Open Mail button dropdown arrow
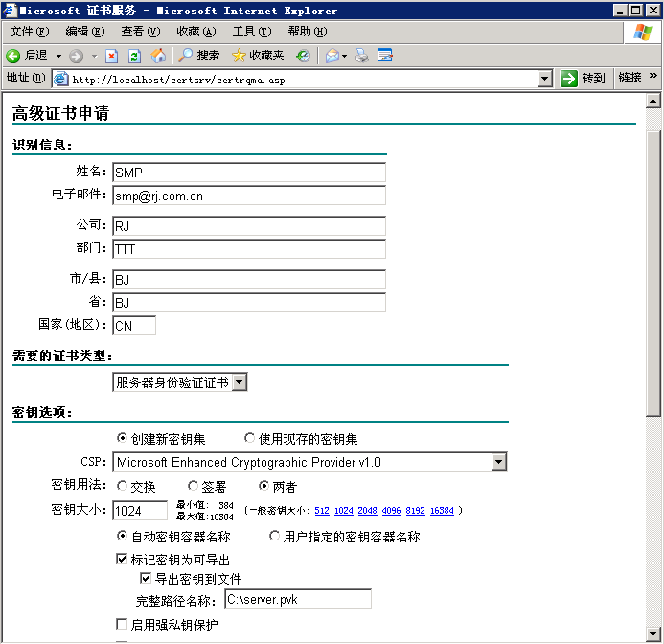 pyautogui.click(x=344, y=56)
